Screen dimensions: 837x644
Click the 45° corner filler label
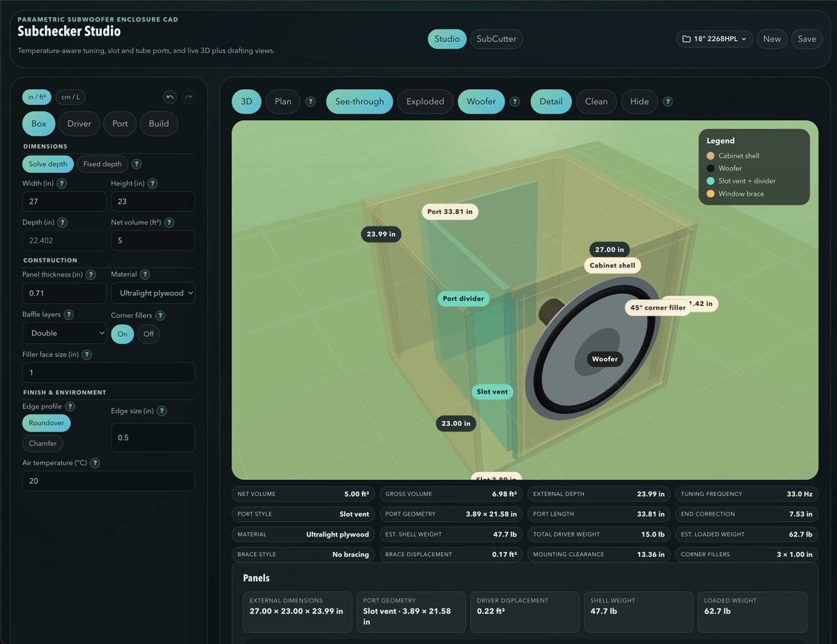click(658, 307)
